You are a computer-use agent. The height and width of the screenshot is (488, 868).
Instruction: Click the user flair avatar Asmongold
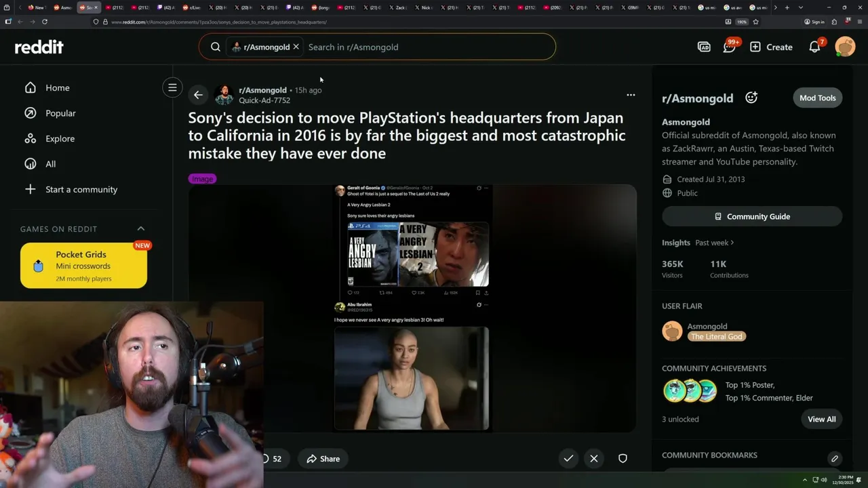[672, 331]
